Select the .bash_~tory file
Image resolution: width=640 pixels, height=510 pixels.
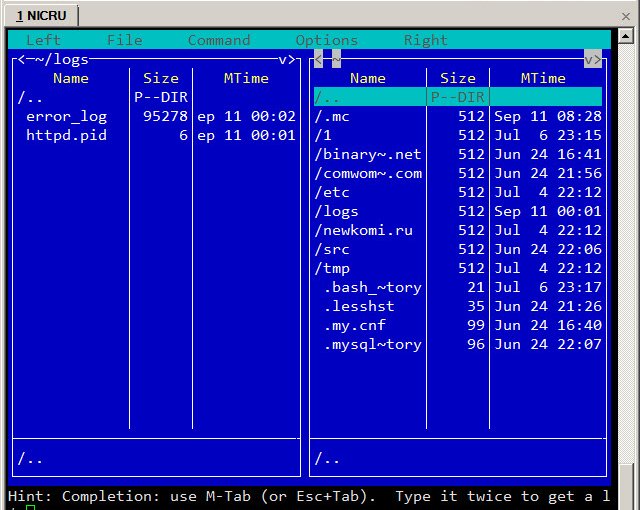coord(372,287)
